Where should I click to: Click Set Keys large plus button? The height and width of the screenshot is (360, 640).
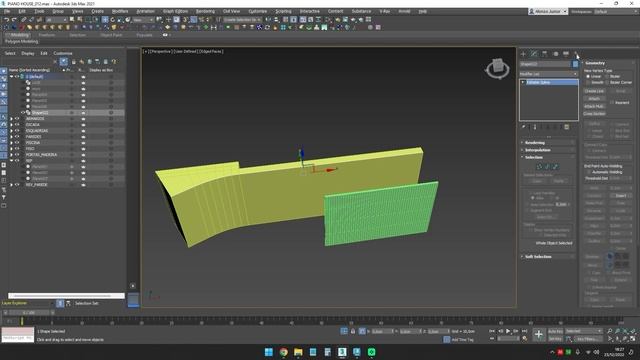[x=538, y=335]
